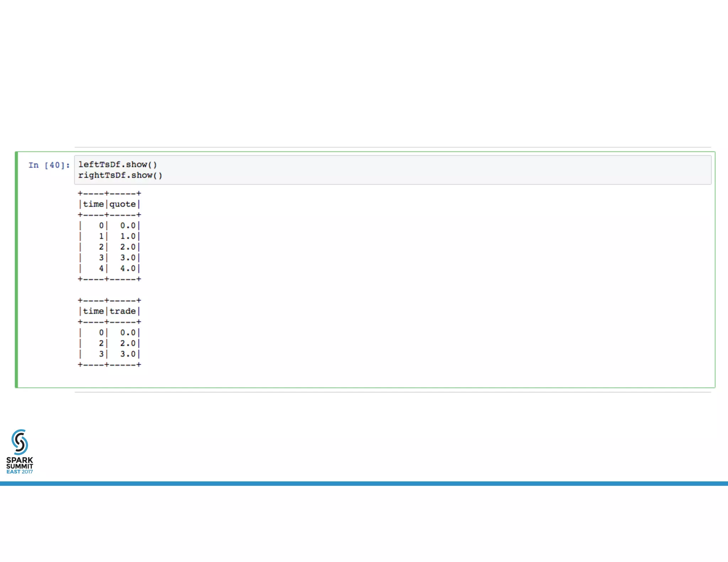This screenshot has height=562, width=728.
Task: Click the rightTsDf.show() code line
Action: pyautogui.click(x=120, y=175)
